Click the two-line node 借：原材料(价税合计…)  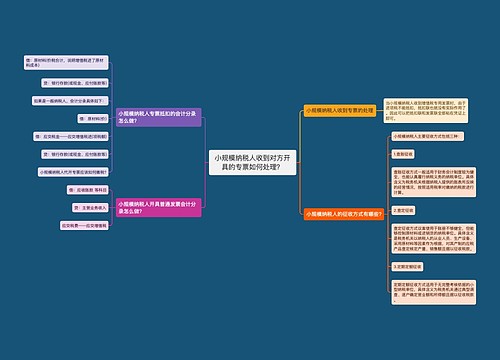66,63
